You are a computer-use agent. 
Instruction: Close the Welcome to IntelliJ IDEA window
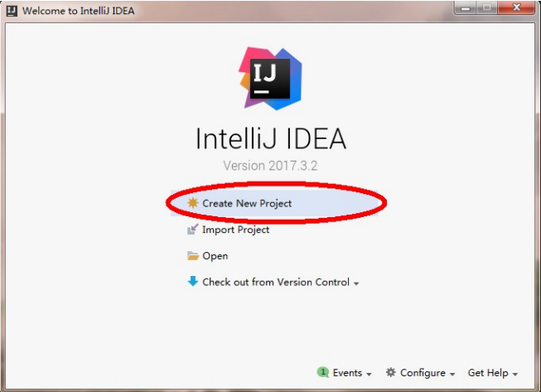(x=516, y=7)
